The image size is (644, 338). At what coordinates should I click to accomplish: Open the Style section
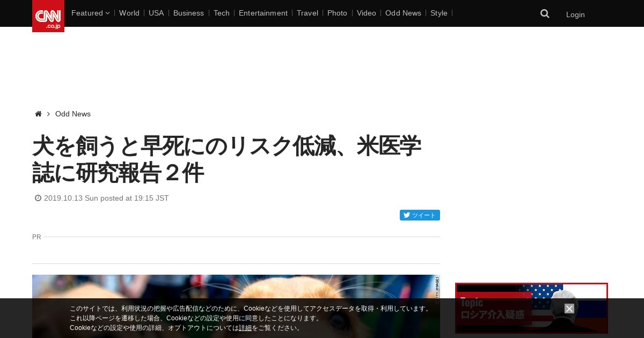439,13
